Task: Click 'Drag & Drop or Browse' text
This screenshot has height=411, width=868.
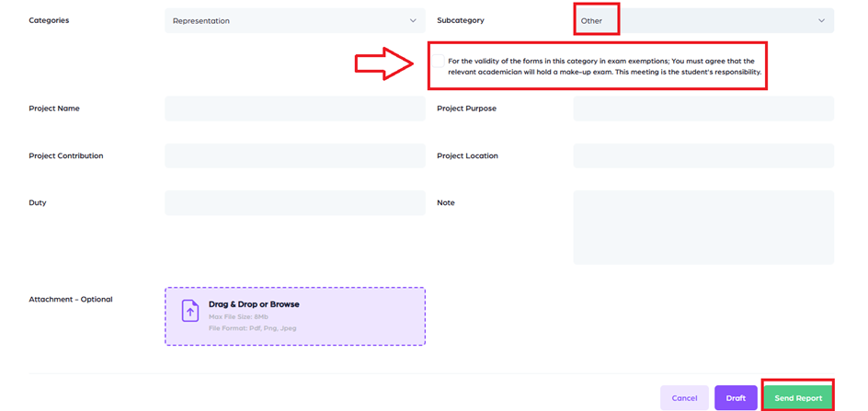Action: click(x=254, y=304)
